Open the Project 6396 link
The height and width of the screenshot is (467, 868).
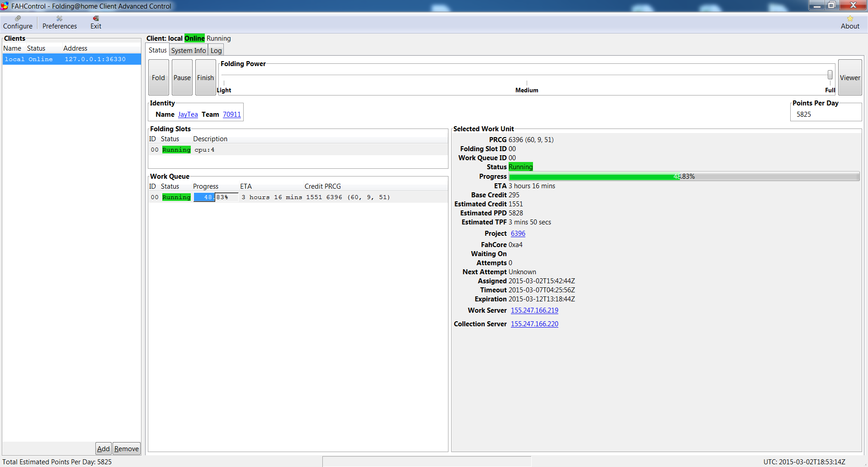[518, 233]
